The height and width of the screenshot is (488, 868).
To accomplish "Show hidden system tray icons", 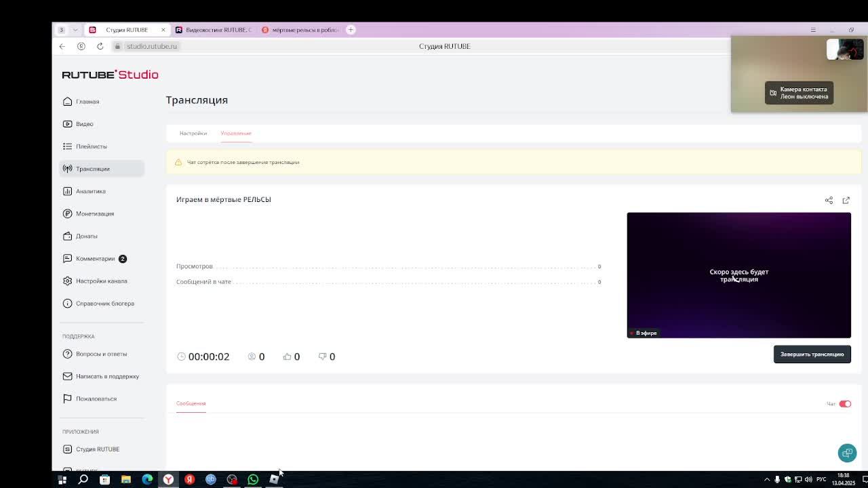I will pyautogui.click(x=767, y=479).
